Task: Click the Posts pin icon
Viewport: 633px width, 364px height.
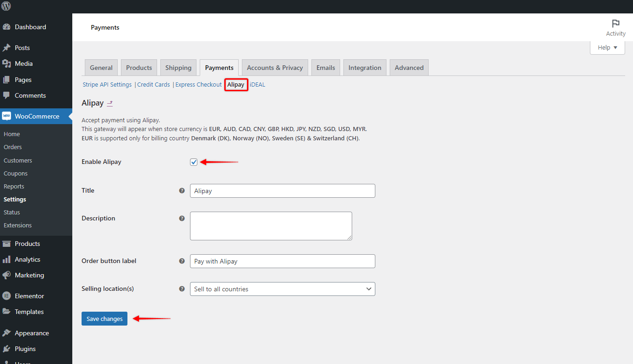Action: 6,48
